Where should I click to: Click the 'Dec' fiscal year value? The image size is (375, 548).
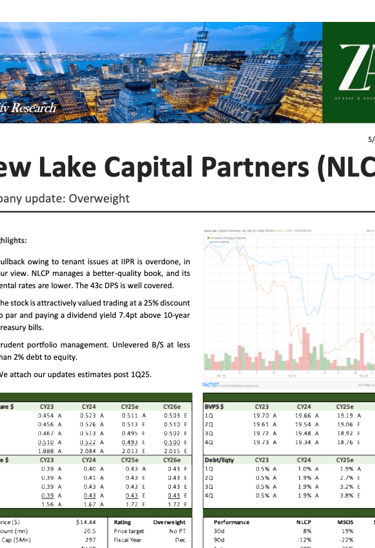point(180,540)
